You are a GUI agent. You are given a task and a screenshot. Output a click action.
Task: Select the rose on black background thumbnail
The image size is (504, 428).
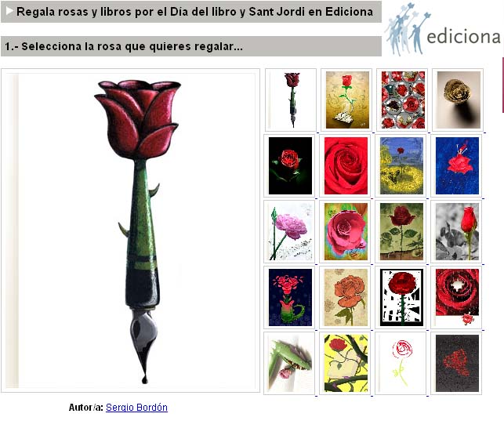290,165
